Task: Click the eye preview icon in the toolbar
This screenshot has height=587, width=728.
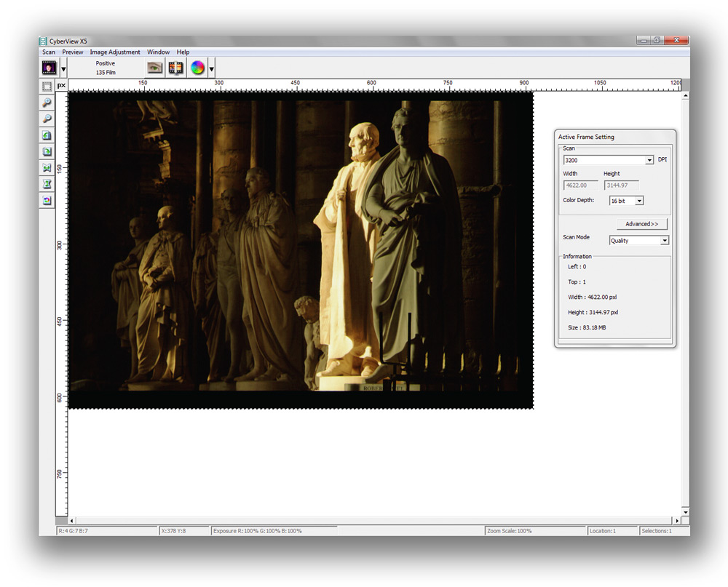Action: point(154,68)
